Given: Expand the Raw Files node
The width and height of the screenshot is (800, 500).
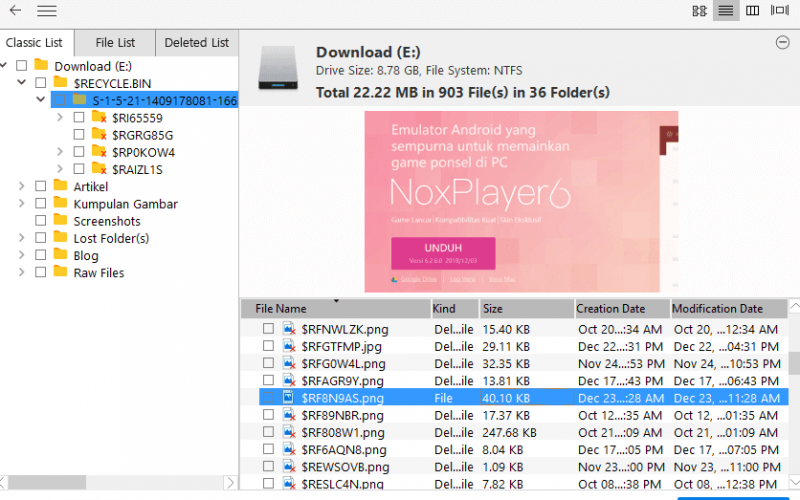Looking at the screenshot, I should click(x=21, y=272).
